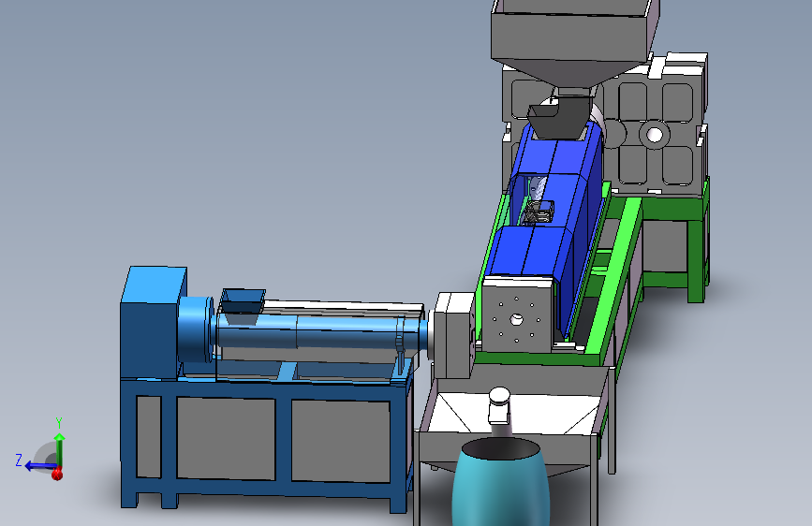The image size is (812, 526).
Task: Select the small blue feed hopper on the extruder
Action: tap(243, 305)
